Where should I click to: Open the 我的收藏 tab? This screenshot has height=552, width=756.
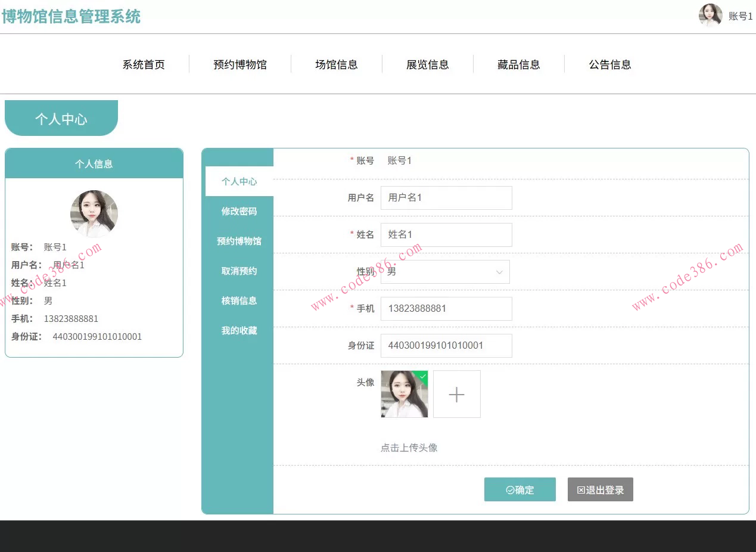(x=238, y=330)
